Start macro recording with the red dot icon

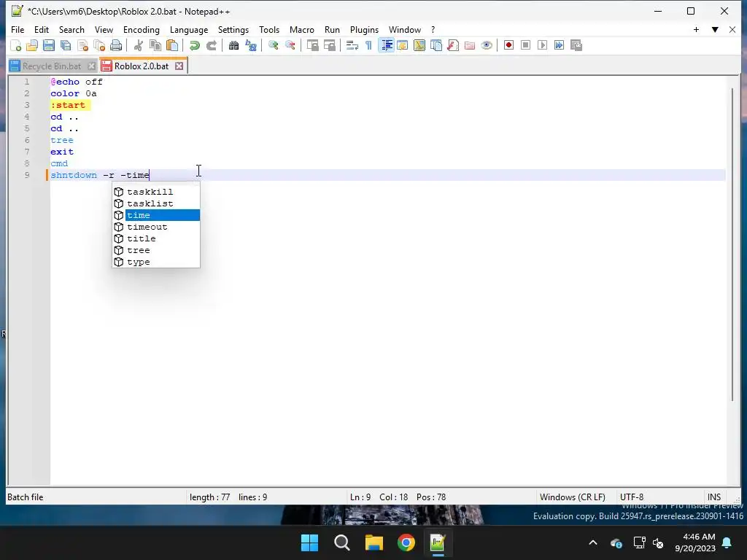click(x=508, y=45)
